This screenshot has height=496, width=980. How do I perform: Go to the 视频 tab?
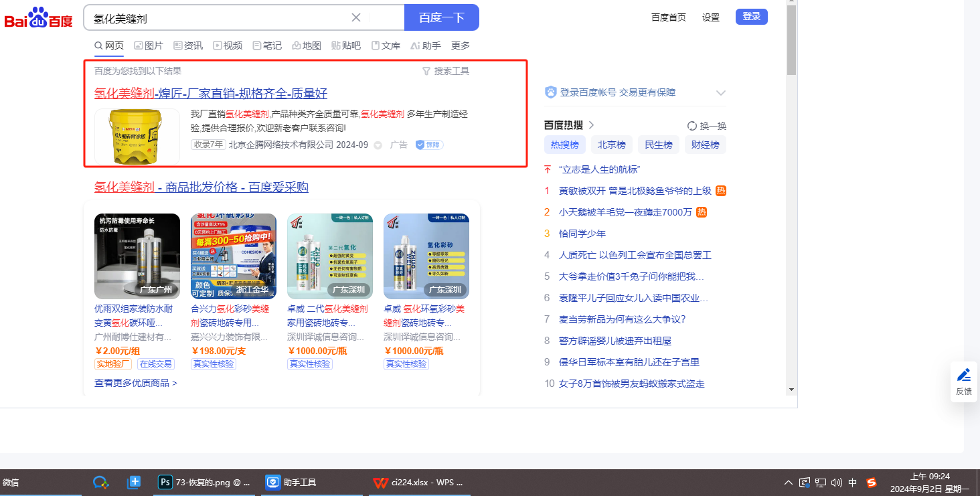click(x=228, y=46)
